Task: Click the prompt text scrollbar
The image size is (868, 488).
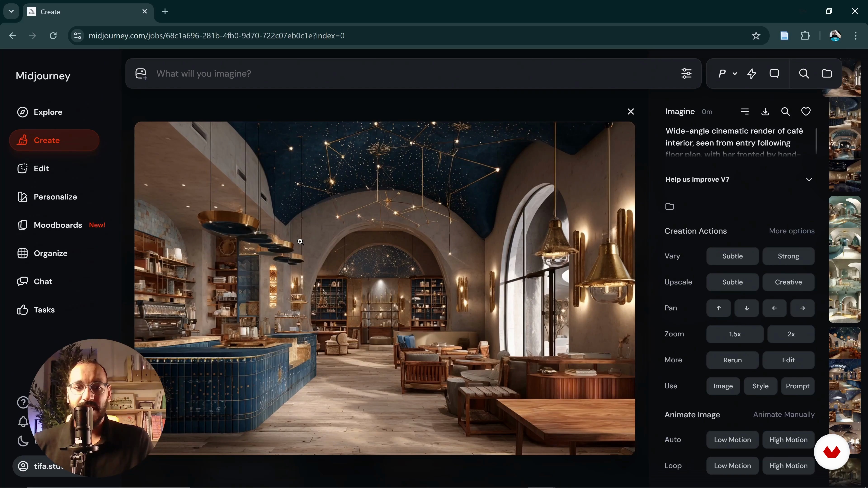Action: tap(816, 141)
